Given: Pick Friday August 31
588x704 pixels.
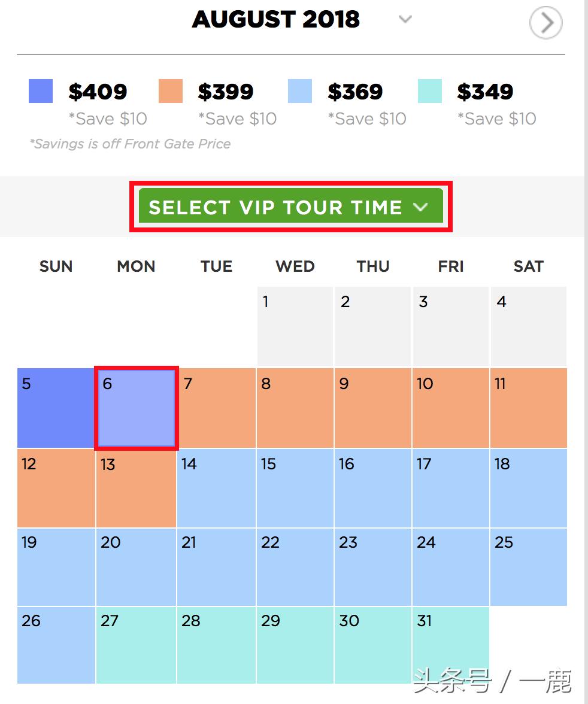Looking at the screenshot, I should 450,645.
